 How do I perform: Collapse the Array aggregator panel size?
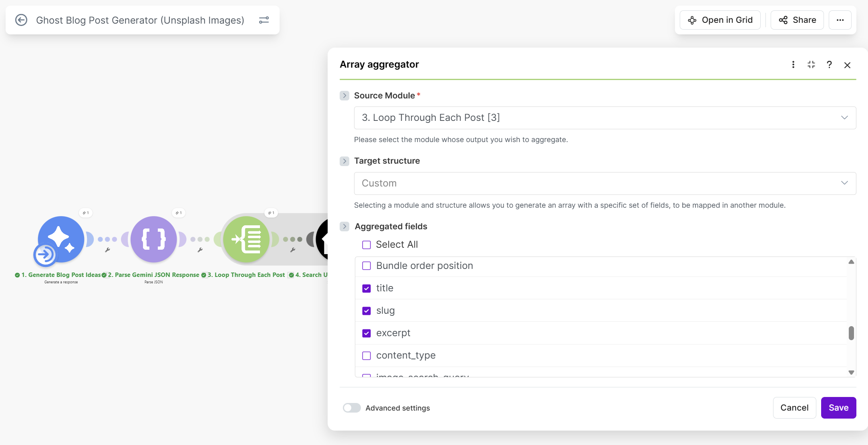(811, 65)
